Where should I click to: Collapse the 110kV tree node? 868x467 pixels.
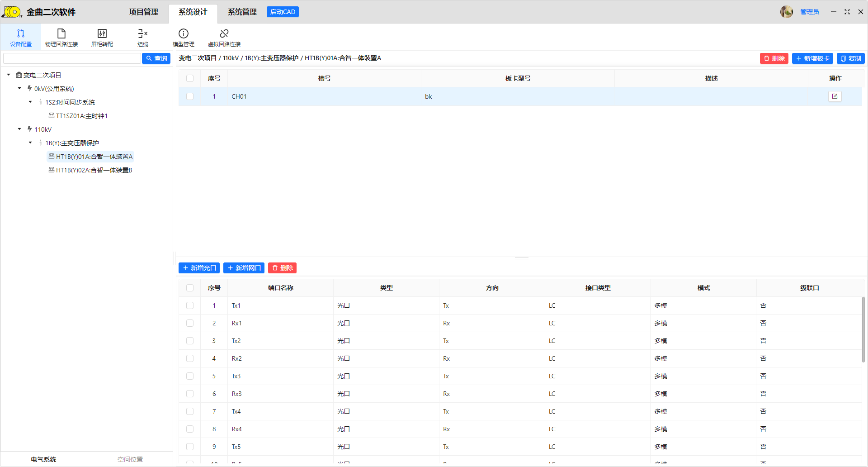[19, 129]
